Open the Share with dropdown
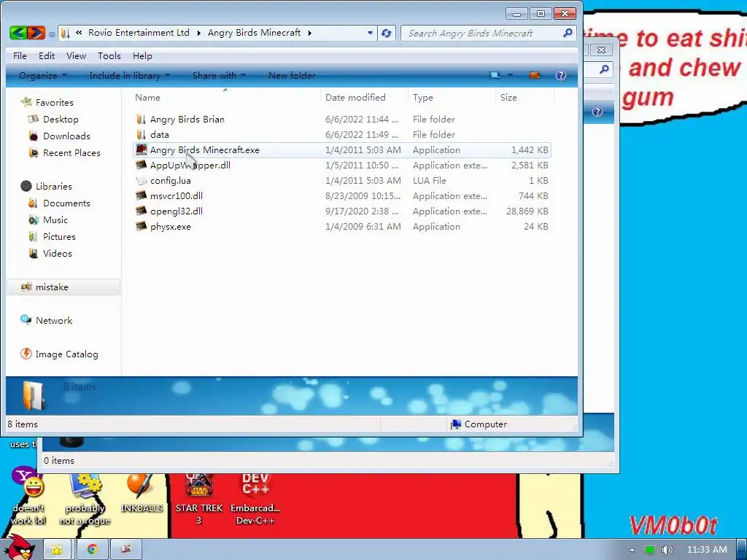 [x=219, y=75]
